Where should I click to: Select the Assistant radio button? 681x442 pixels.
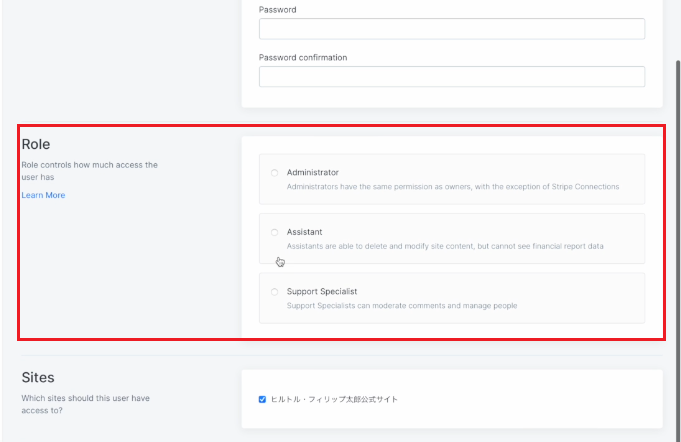274,232
